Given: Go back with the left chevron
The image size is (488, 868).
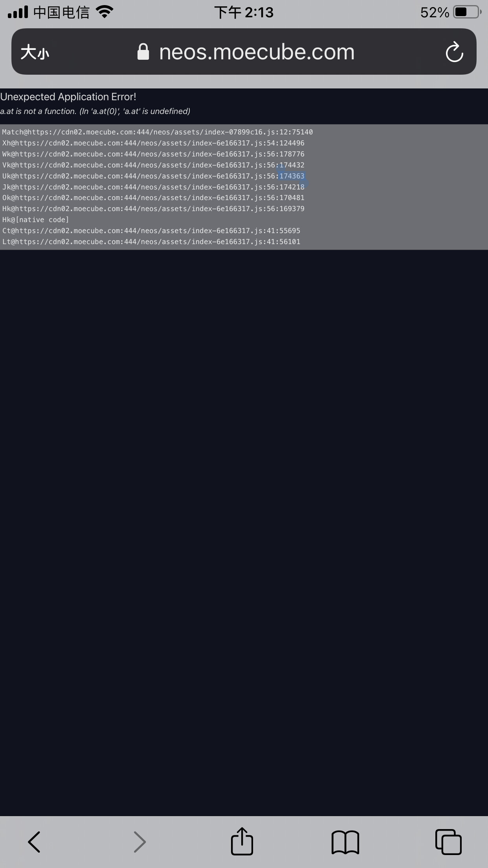Looking at the screenshot, I should coord(34,842).
